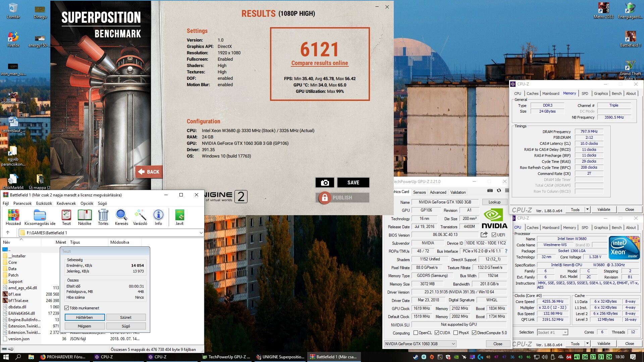Open the Fájl menu in WinRAR
Viewport: 644px width, 362px height.
click(6, 203)
